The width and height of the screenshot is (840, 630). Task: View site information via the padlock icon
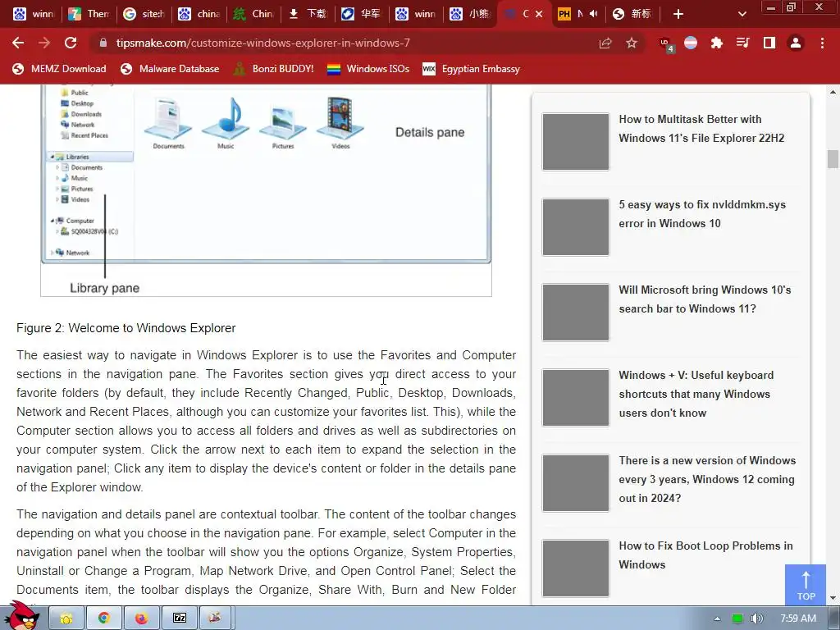coord(103,43)
